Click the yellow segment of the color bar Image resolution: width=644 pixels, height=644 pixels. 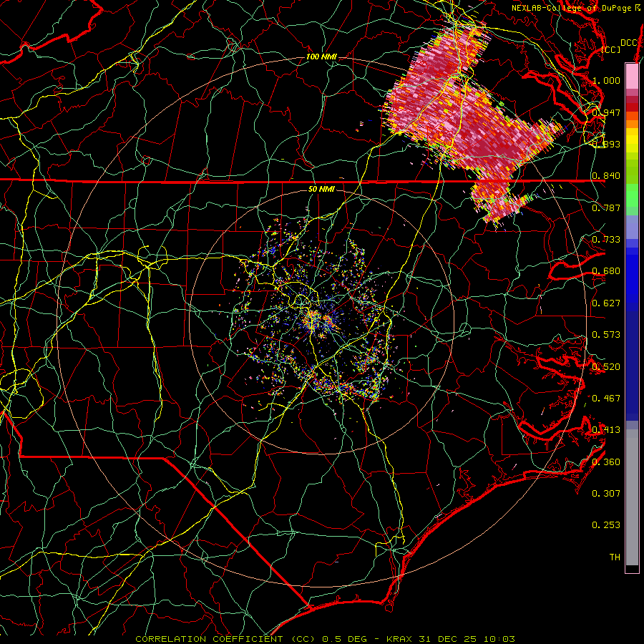tap(632, 141)
